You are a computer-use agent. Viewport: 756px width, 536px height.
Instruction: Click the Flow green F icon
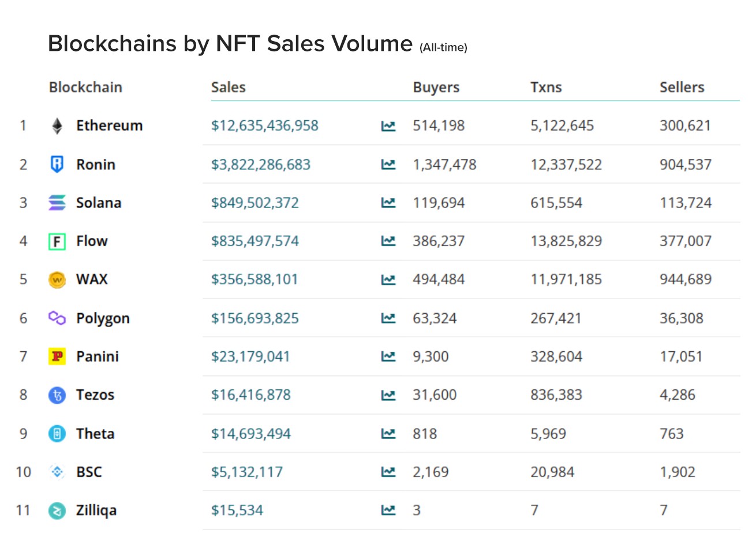pos(57,241)
